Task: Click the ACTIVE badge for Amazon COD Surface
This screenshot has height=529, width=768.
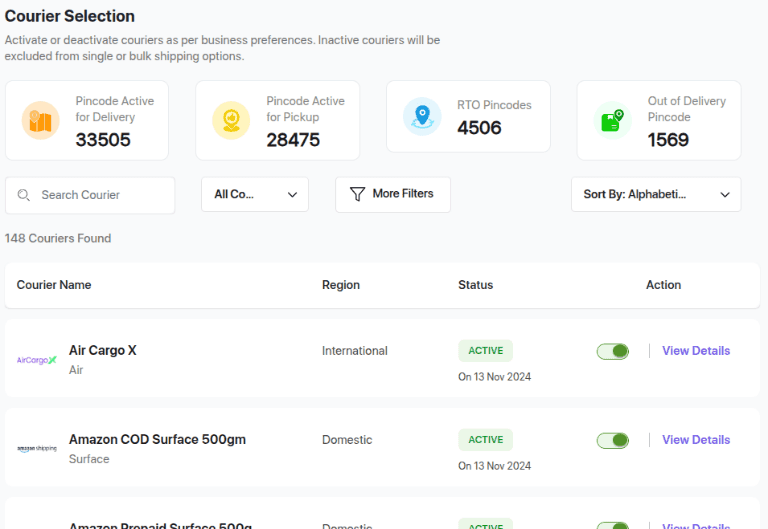Action: pos(485,440)
